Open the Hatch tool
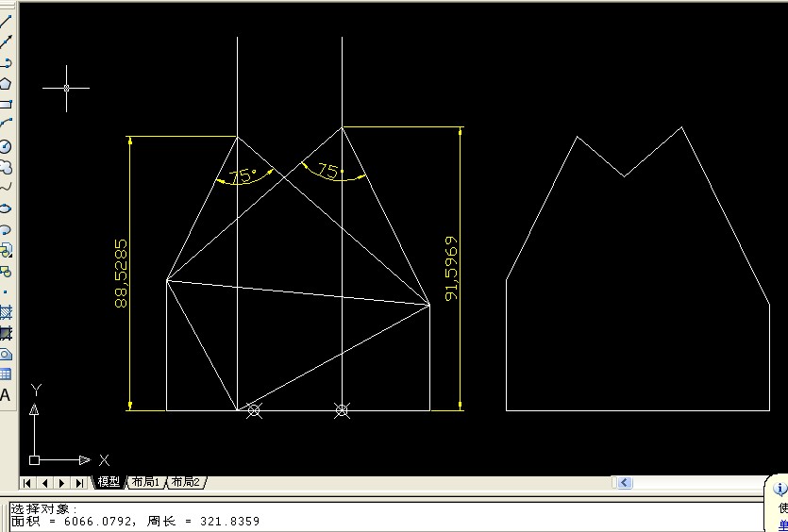The image size is (788, 532). pyautogui.click(x=6, y=312)
